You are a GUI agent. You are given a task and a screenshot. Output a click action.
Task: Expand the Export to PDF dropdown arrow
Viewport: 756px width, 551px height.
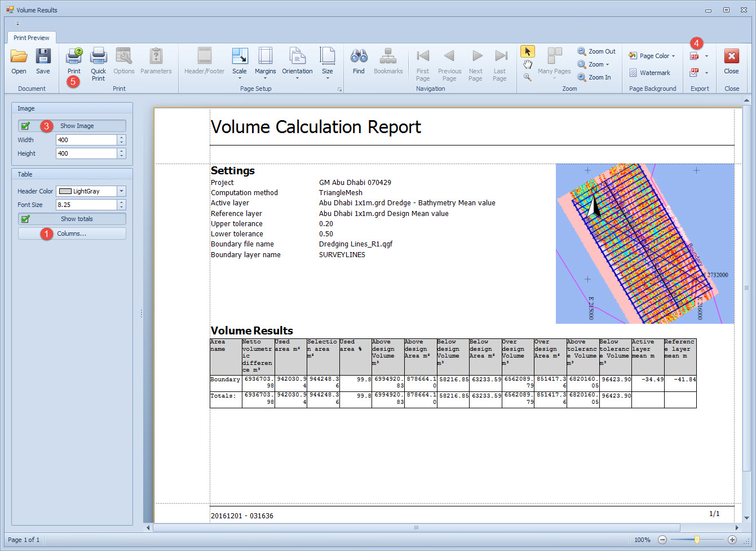[706, 56]
